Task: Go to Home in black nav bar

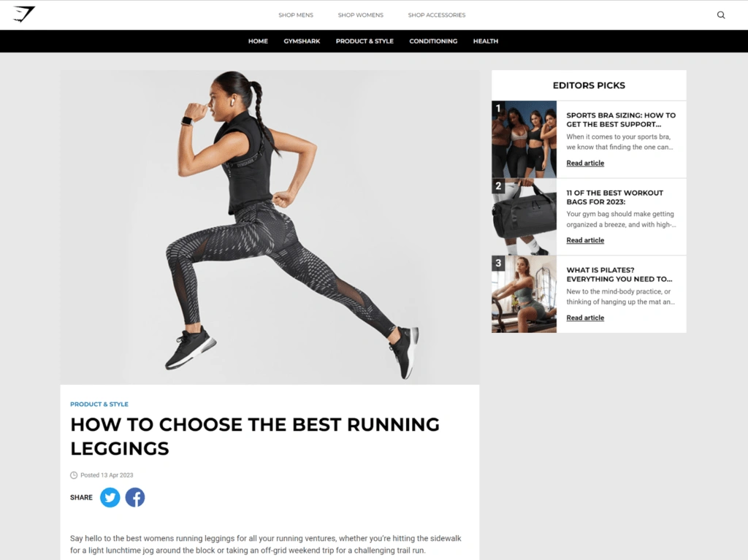Action: click(x=258, y=41)
